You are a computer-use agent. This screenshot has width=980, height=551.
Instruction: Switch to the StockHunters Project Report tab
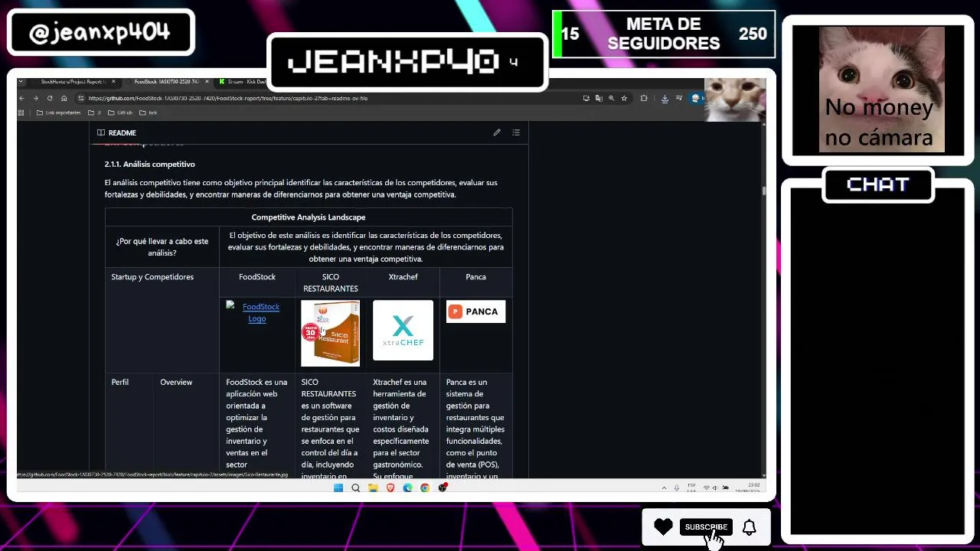71,81
